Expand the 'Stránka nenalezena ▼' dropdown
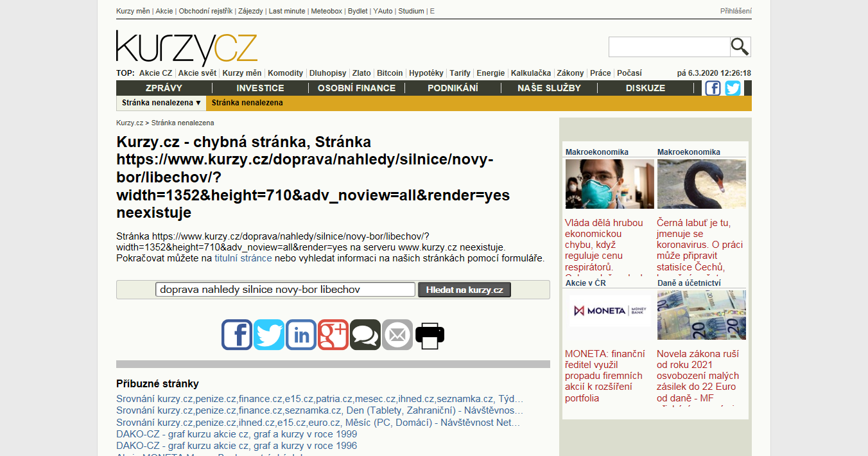 click(162, 103)
